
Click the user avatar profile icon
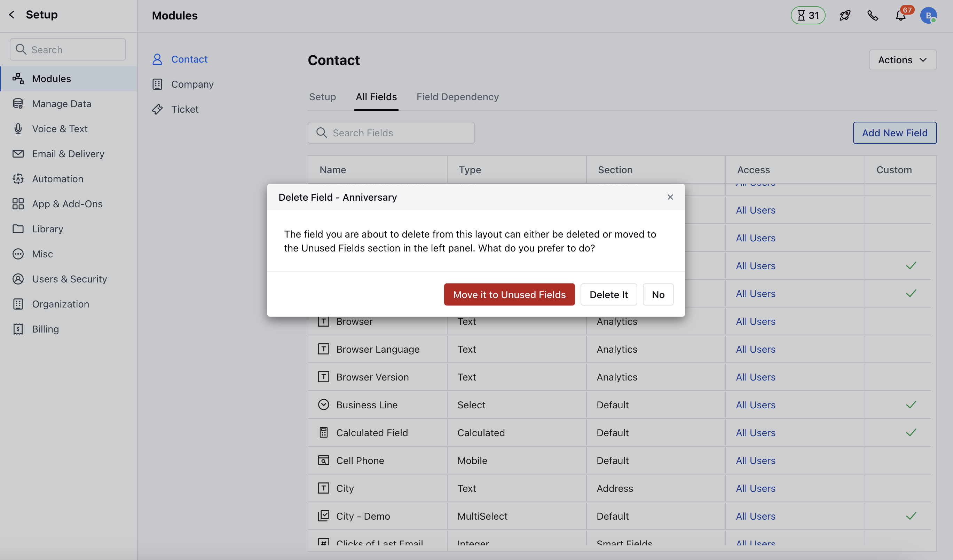click(928, 16)
